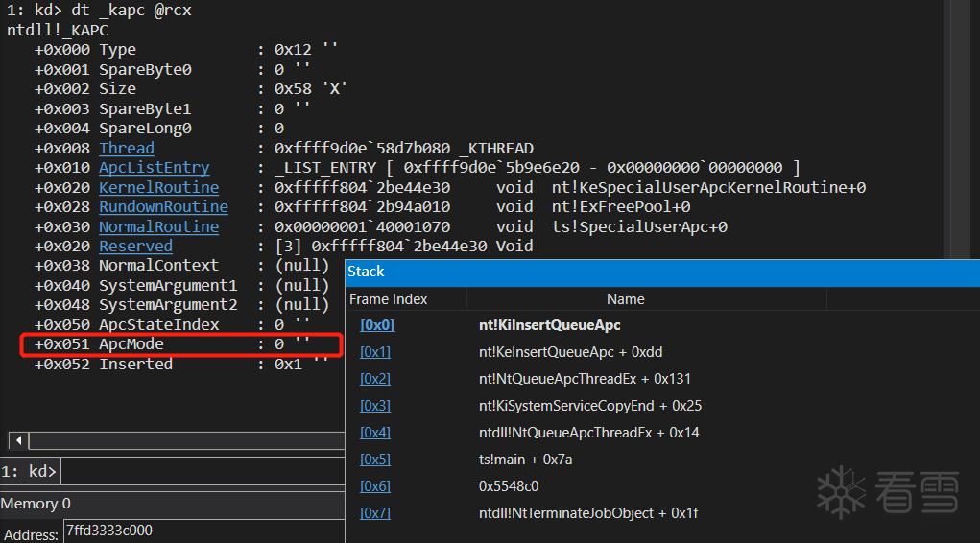Select stack frame [0x6]

pos(375,486)
